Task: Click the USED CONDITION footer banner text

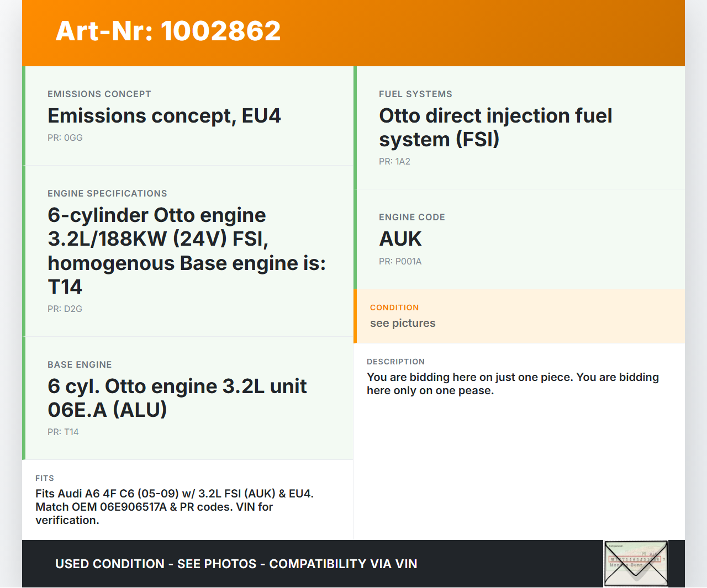Action: (x=236, y=564)
